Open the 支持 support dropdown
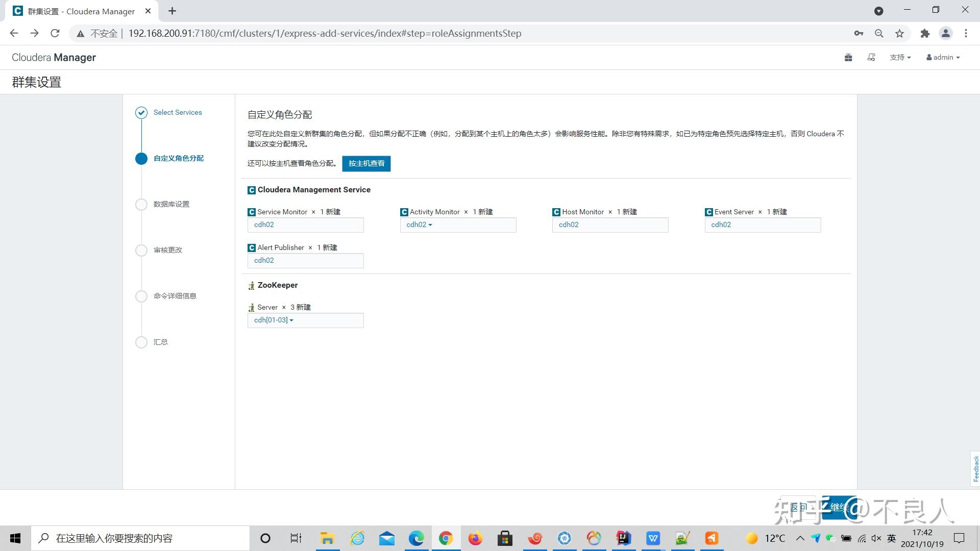The height and width of the screenshot is (551, 980). tap(900, 57)
